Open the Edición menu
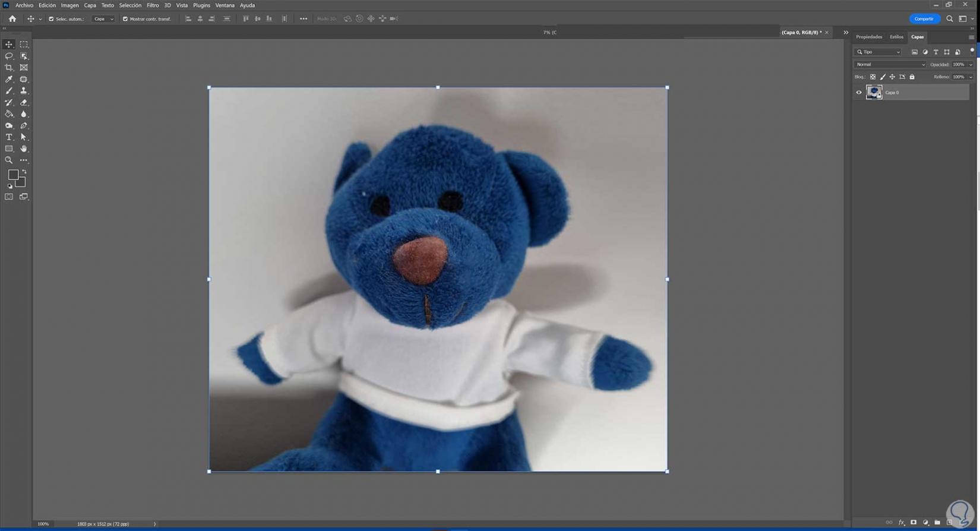The height and width of the screenshot is (531, 980). (x=47, y=5)
